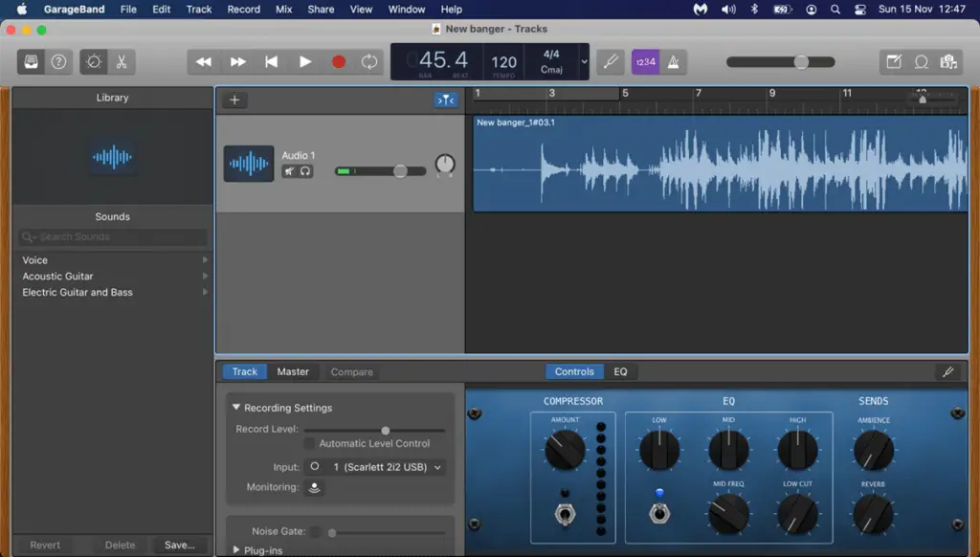Image resolution: width=980 pixels, height=557 pixels.
Task: Expand the Acoustic Guitar sound category
Action: [x=205, y=277]
